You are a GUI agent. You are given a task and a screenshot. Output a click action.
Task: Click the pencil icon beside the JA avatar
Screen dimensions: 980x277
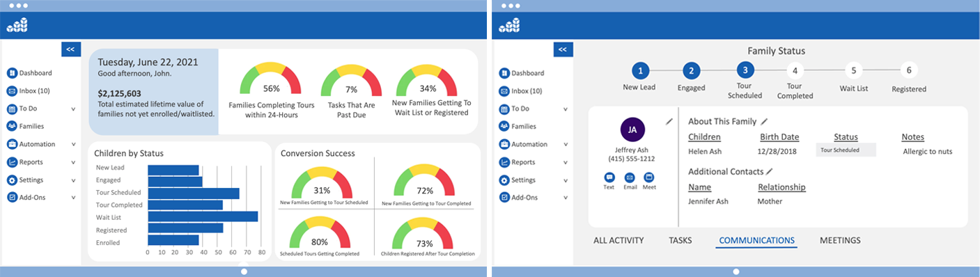pos(669,121)
